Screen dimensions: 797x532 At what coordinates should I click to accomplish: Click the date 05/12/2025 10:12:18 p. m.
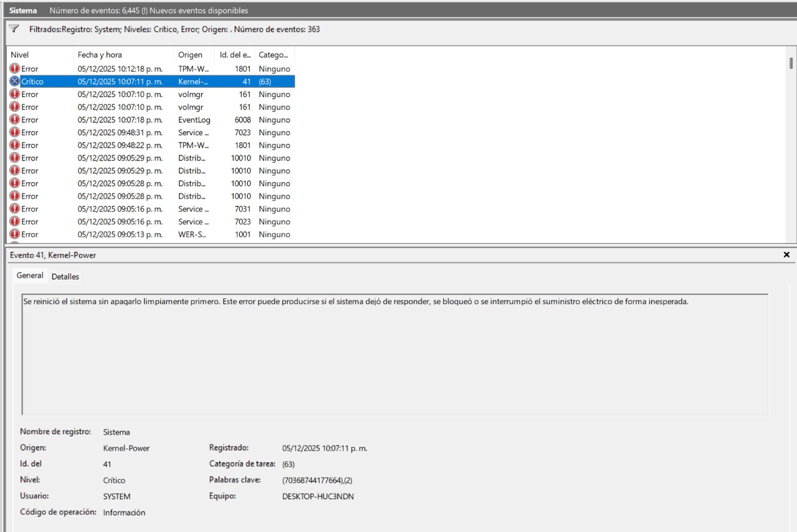tap(120, 68)
